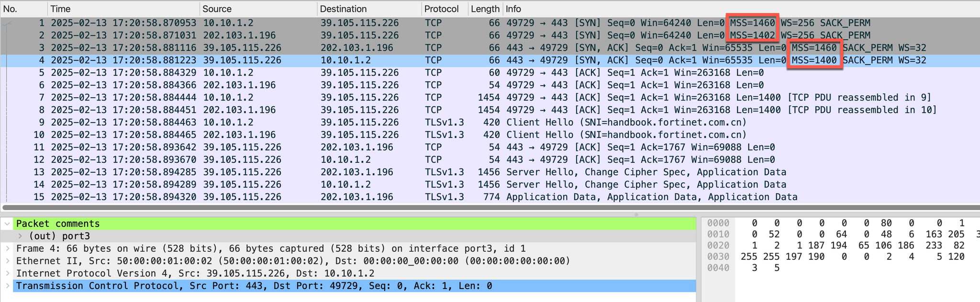Click hex offset 0000 in bytes pane
This screenshot has width=980, height=302.
pyautogui.click(x=718, y=223)
